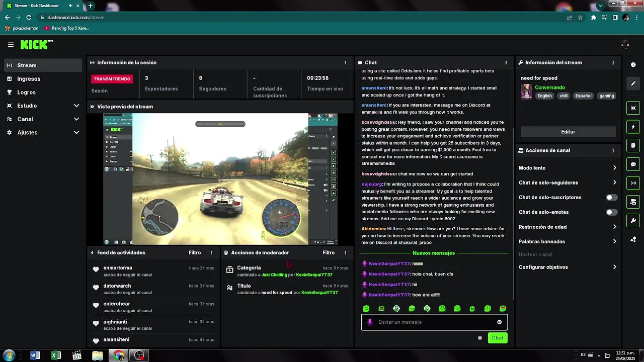The height and width of the screenshot is (362, 644).
Task: Click the category thumbnail next to Conversando
Action: 526,92
